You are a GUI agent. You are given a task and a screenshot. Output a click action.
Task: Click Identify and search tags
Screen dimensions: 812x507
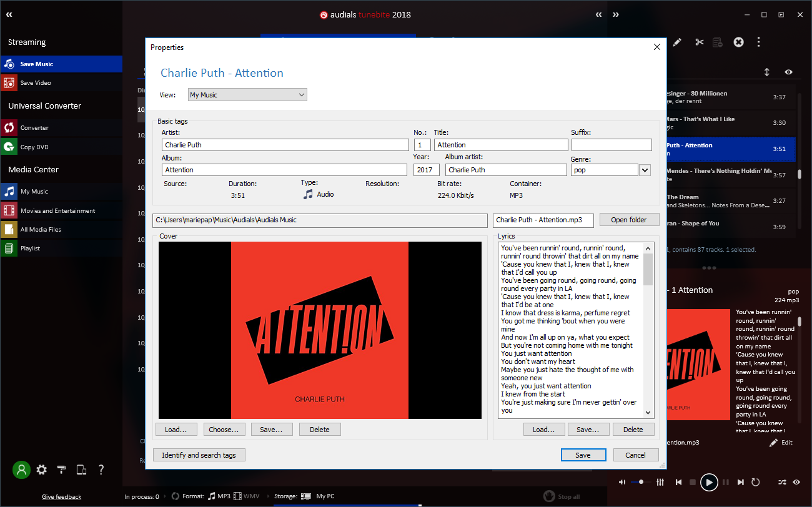coord(199,455)
